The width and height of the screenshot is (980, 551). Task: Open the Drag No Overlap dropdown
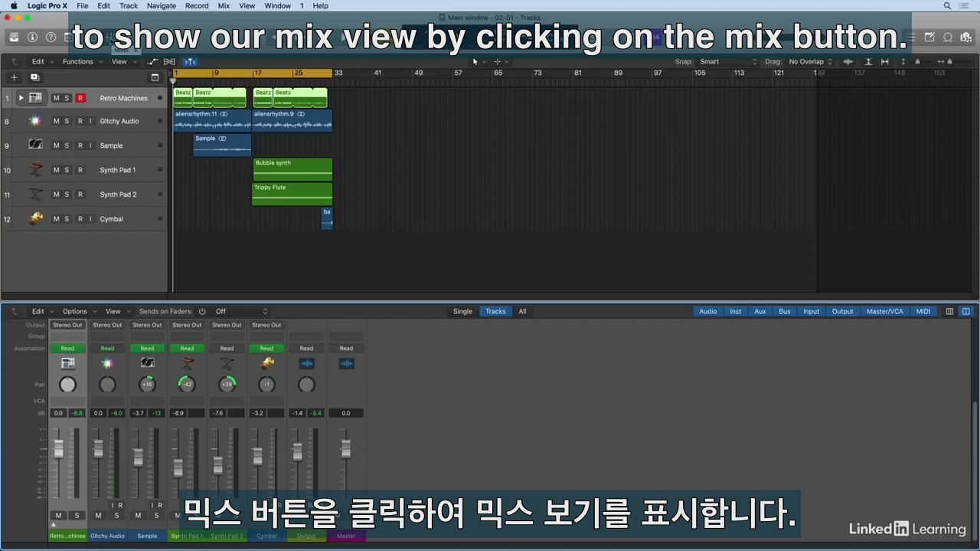tap(810, 61)
